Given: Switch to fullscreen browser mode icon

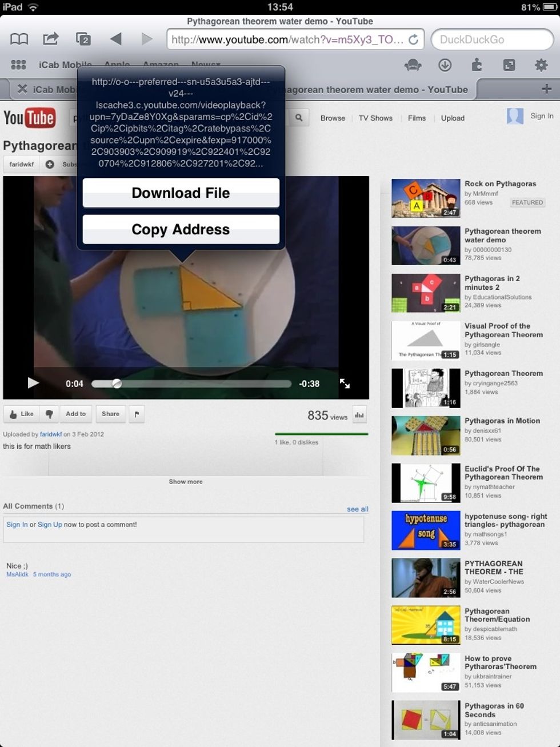Looking at the screenshot, I should click(509, 65).
